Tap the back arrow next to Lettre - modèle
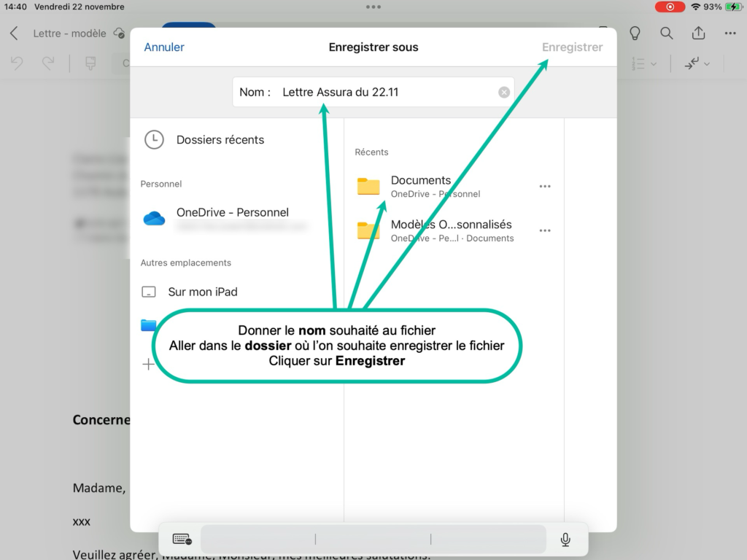 pyautogui.click(x=14, y=34)
